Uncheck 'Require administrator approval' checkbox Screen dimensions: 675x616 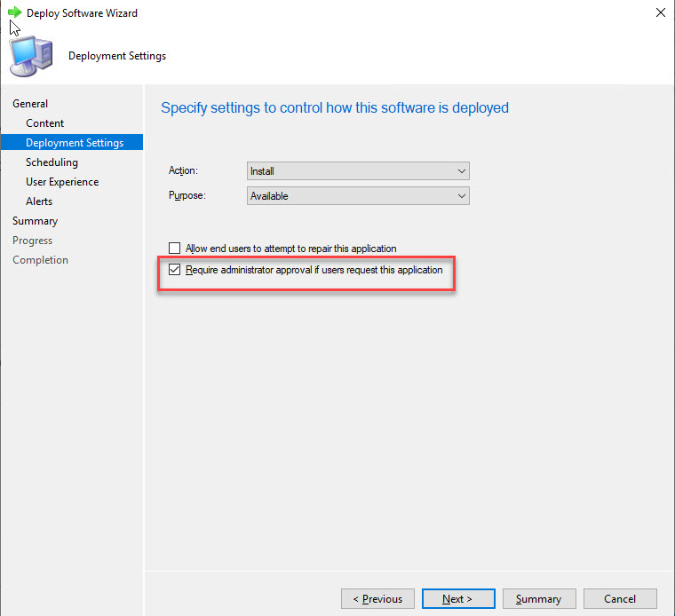[x=174, y=270]
